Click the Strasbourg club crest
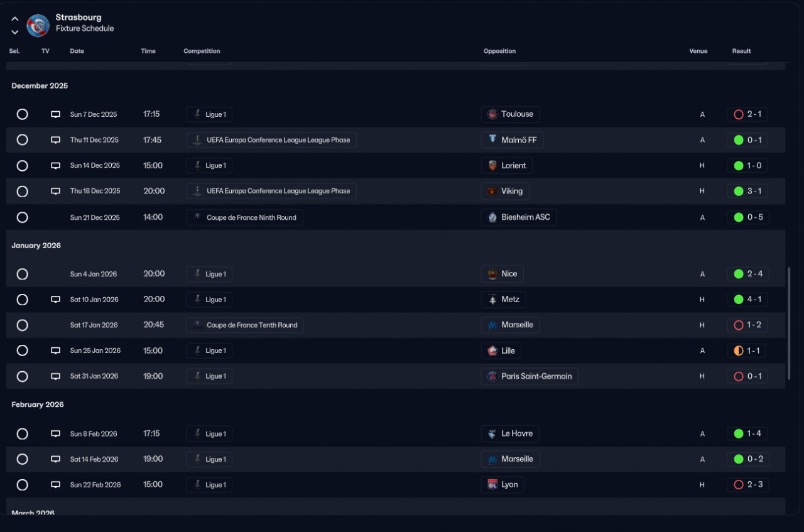 pos(38,26)
